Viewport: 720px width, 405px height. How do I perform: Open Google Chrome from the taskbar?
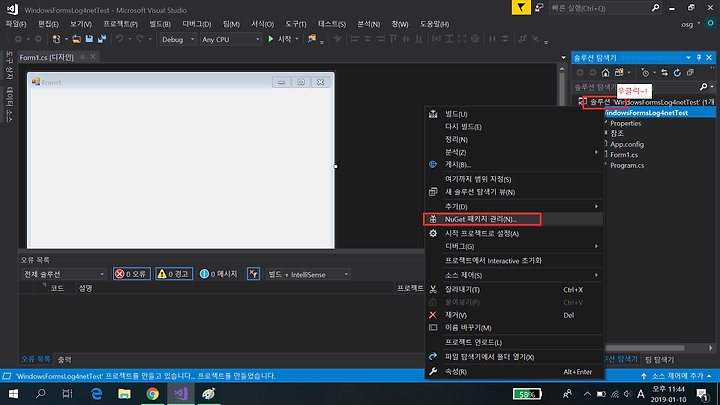tap(152, 394)
